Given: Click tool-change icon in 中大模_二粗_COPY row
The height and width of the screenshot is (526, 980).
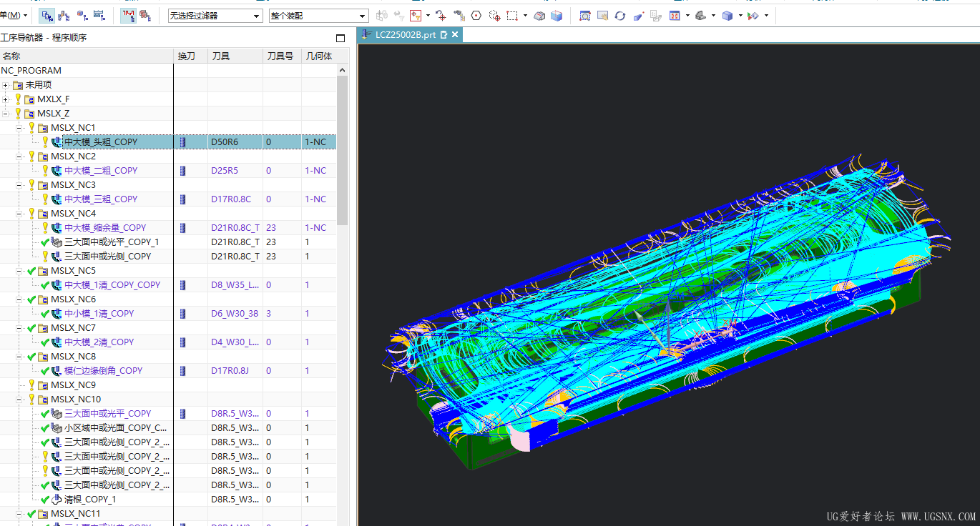Looking at the screenshot, I should 182,171.
